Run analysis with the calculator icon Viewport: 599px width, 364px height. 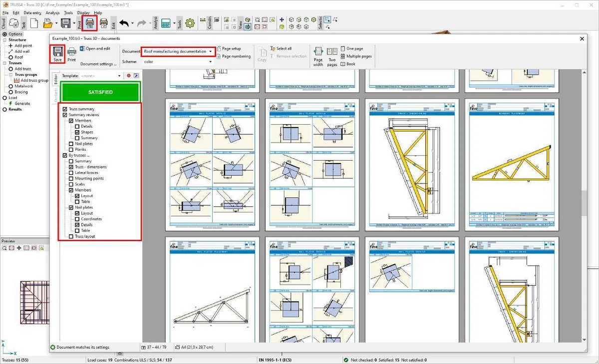(166, 23)
